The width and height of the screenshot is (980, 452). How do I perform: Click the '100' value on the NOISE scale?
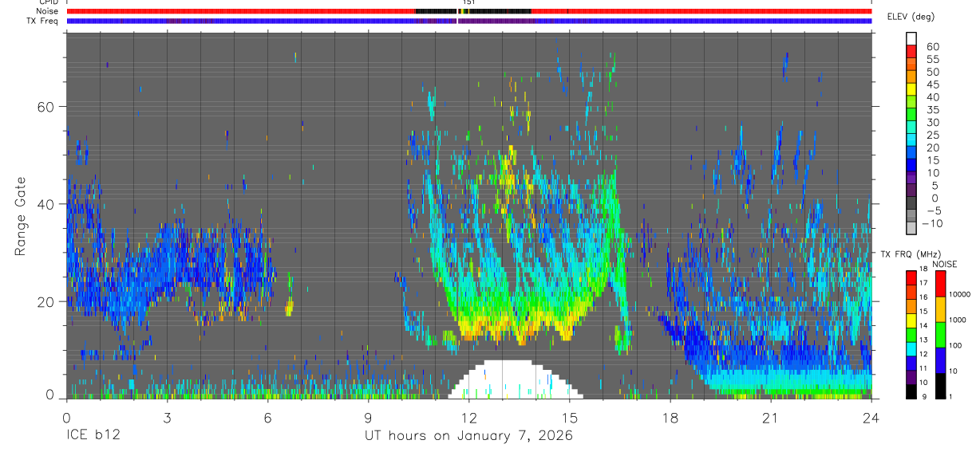click(955, 345)
